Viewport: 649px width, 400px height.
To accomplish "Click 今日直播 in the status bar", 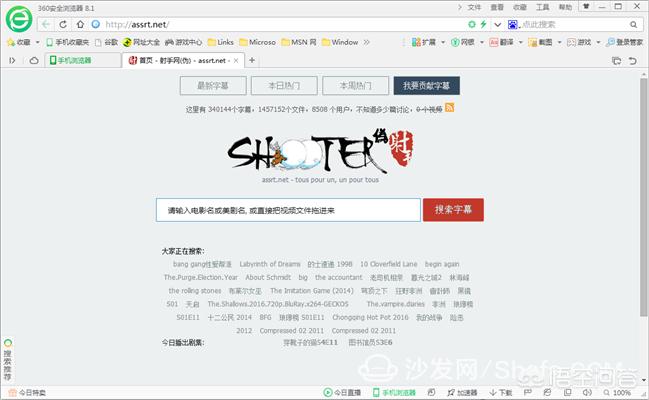I will click(x=342, y=392).
